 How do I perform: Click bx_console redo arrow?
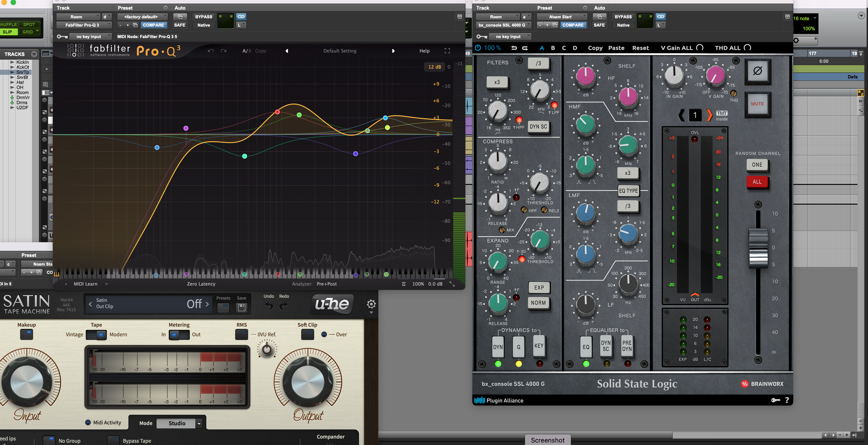pos(525,48)
